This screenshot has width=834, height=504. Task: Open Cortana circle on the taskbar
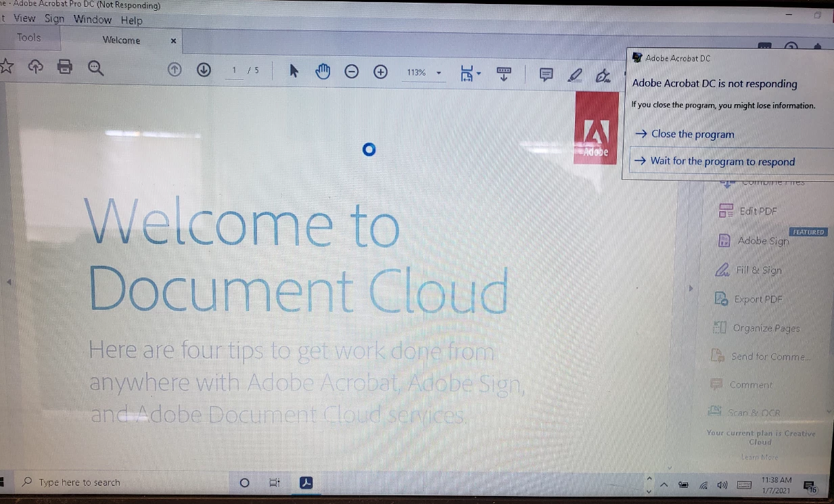click(x=245, y=482)
